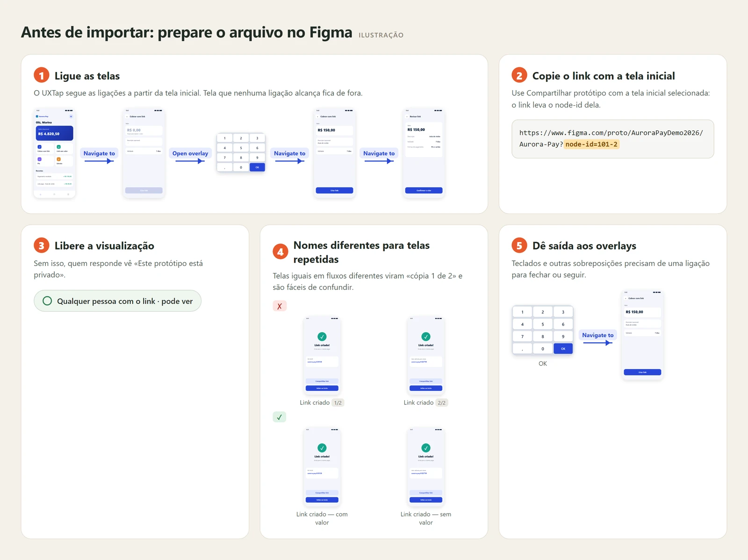Click the 'Open overlay' connection label

(190, 153)
